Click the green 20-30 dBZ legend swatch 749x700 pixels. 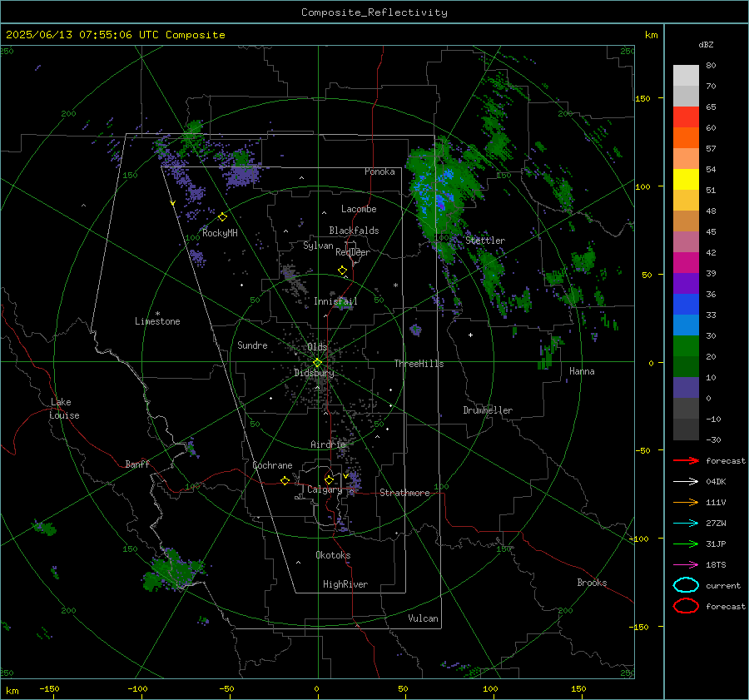coord(686,346)
